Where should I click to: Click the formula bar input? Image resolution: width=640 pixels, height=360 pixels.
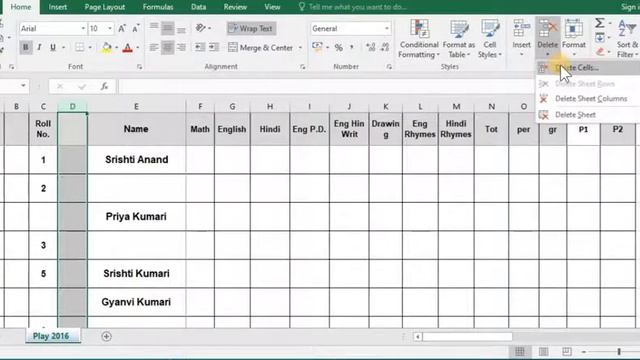[327, 86]
